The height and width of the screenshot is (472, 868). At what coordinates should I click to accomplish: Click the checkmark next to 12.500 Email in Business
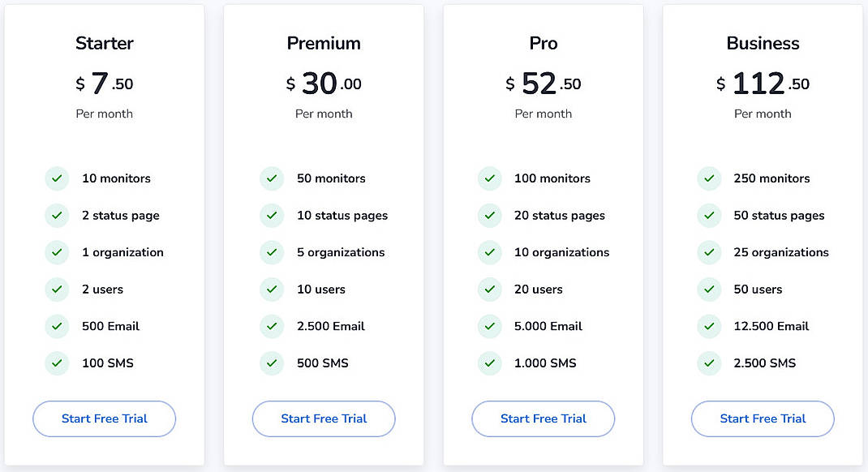[710, 326]
